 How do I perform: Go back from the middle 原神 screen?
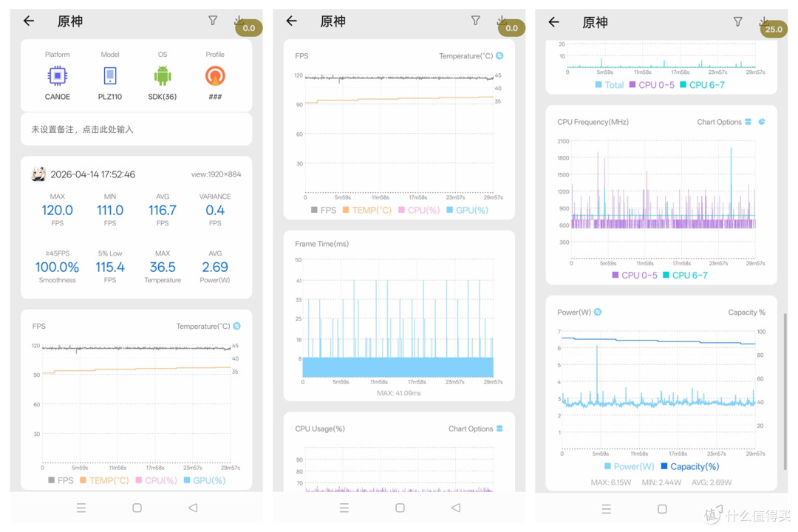292,21
